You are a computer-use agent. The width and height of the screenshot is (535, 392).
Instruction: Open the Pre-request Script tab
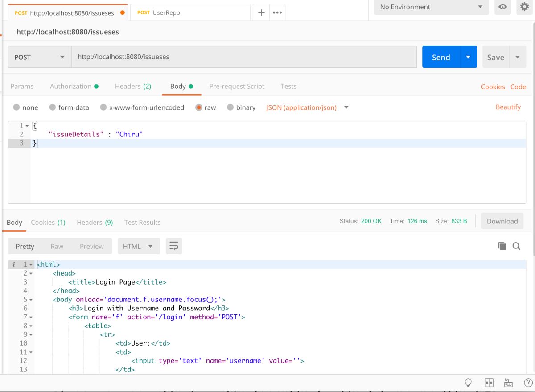click(x=237, y=86)
